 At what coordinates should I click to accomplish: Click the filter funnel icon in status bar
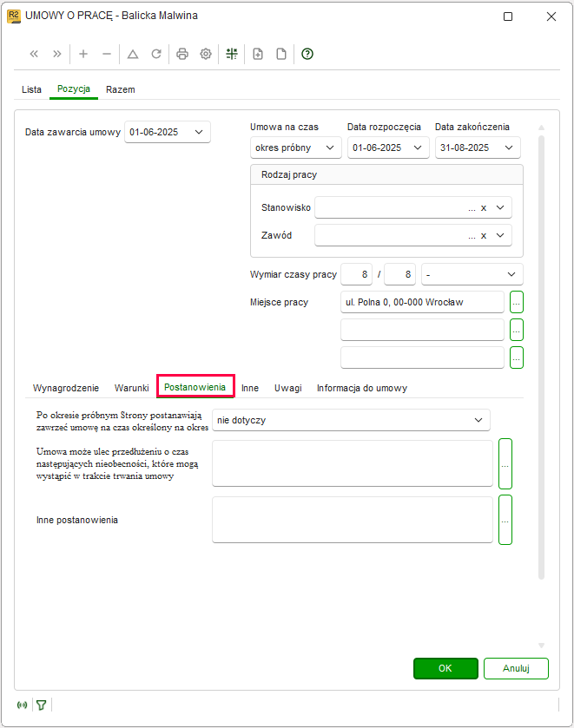pyautogui.click(x=42, y=705)
